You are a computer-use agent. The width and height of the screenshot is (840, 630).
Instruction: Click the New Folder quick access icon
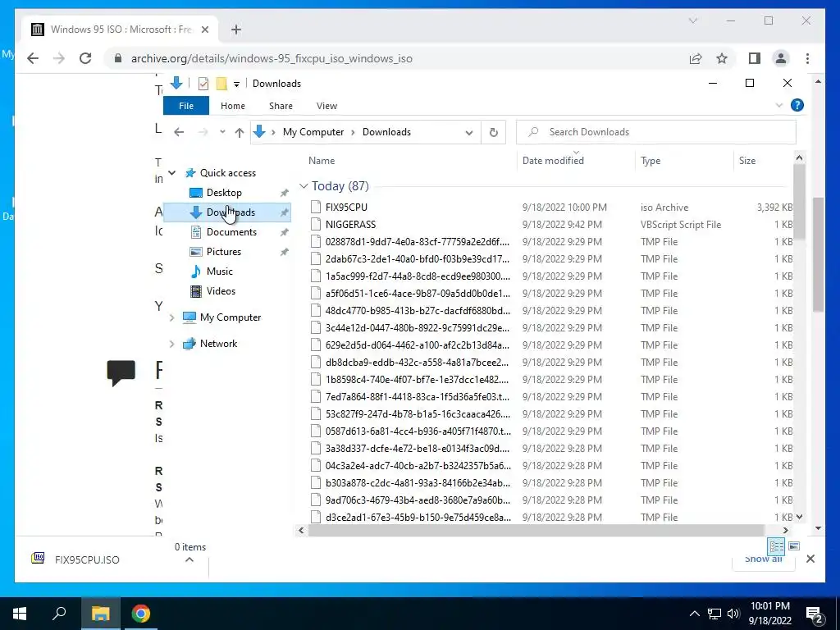pyautogui.click(x=221, y=84)
